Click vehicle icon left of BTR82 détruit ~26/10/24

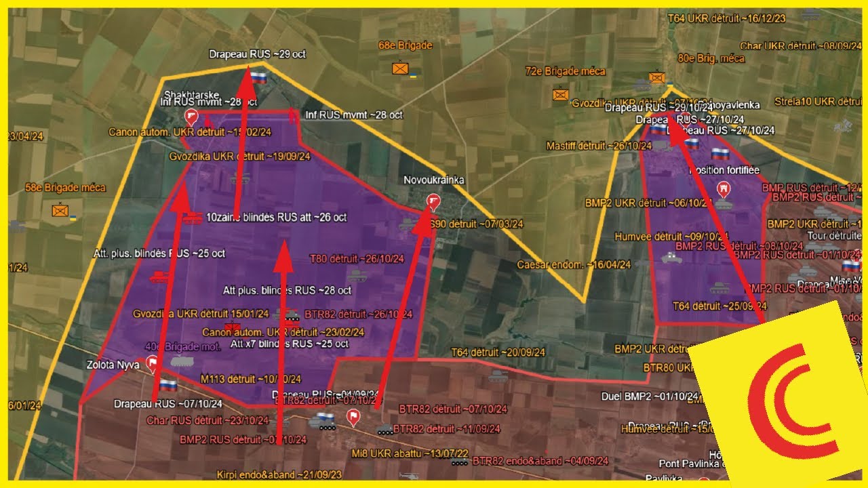coord(292,315)
